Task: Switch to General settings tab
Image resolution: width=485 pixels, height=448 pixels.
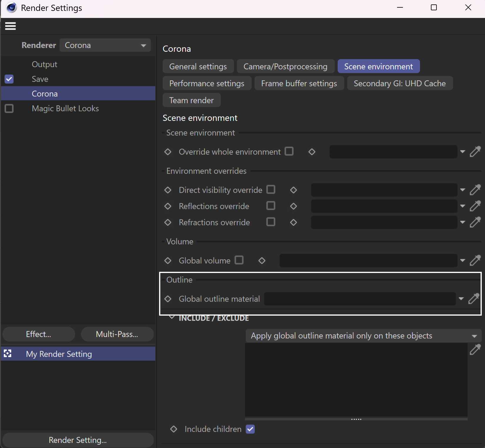Action: pyautogui.click(x=198, y=66)
